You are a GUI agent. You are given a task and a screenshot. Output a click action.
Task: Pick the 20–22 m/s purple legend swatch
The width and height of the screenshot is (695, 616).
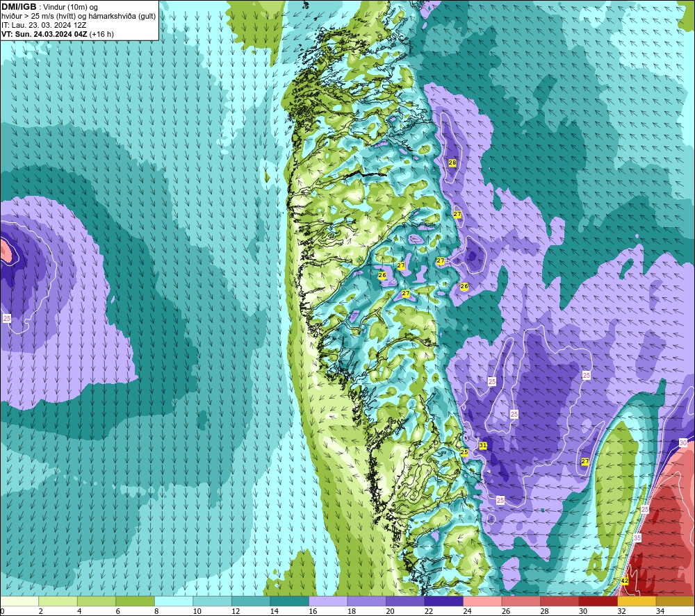405,601
